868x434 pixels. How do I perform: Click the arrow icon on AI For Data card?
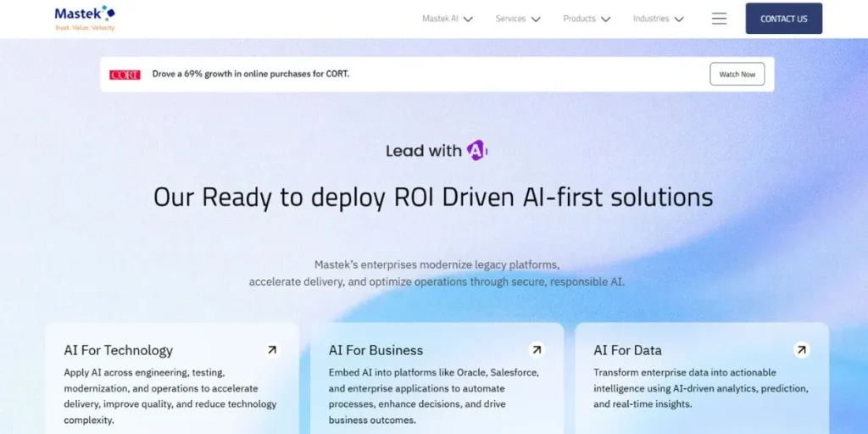(801, 350)
